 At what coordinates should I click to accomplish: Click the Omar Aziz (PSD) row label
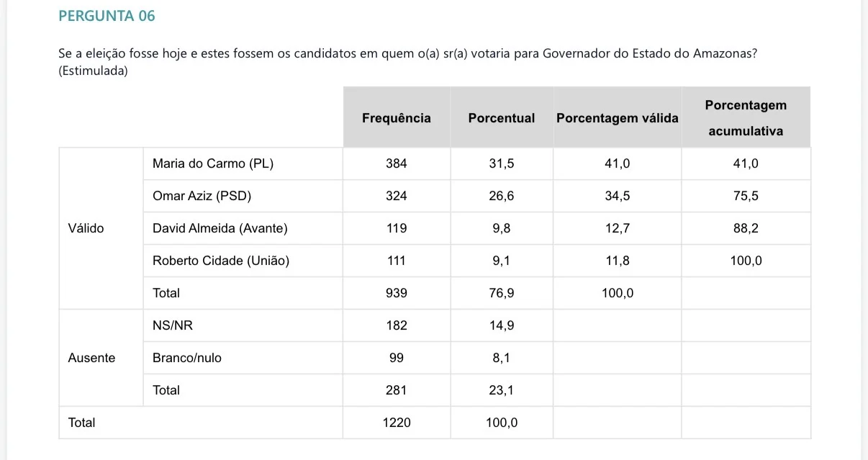click(x=202, y=196)
